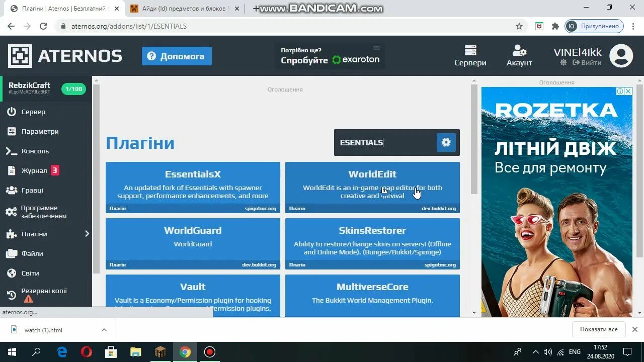The image size is (644, 362).
Task: Open the Акаунт account icon
Action: (x=519, y=56)
